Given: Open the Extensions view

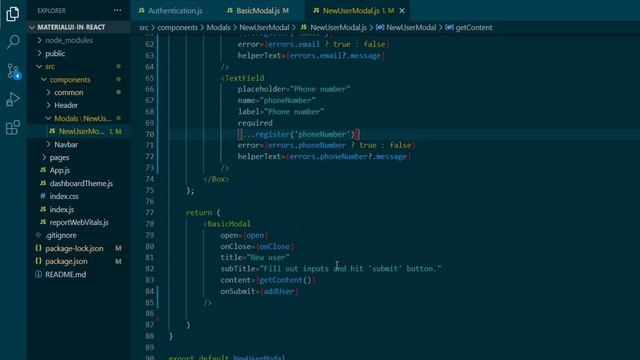Looking at the screenshot, I should point(13,127).
